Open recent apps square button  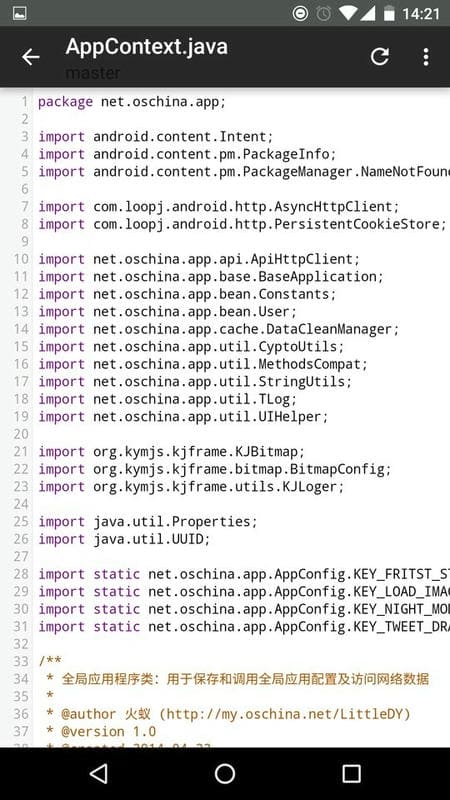(351, 773)
